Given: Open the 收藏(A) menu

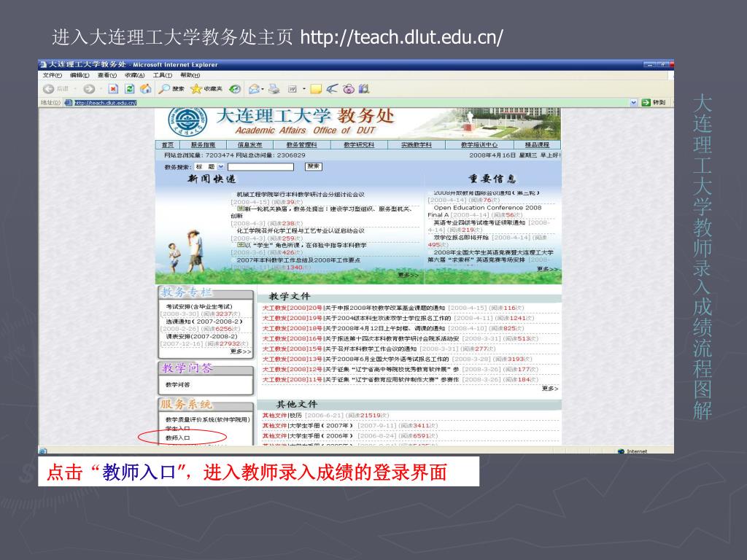Looking at the screenshot, I should (x=135, y=75).
